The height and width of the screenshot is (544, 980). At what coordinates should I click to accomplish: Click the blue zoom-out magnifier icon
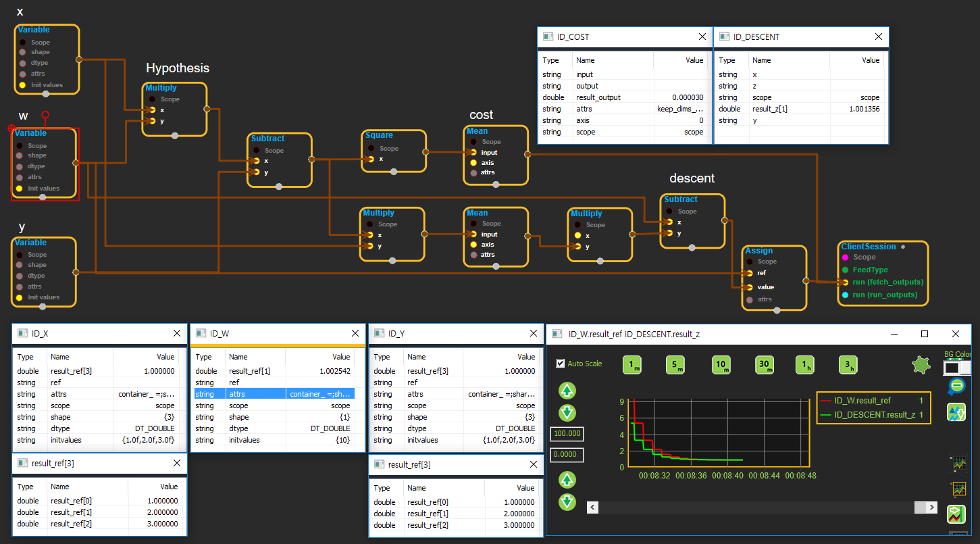pos(956,386)
